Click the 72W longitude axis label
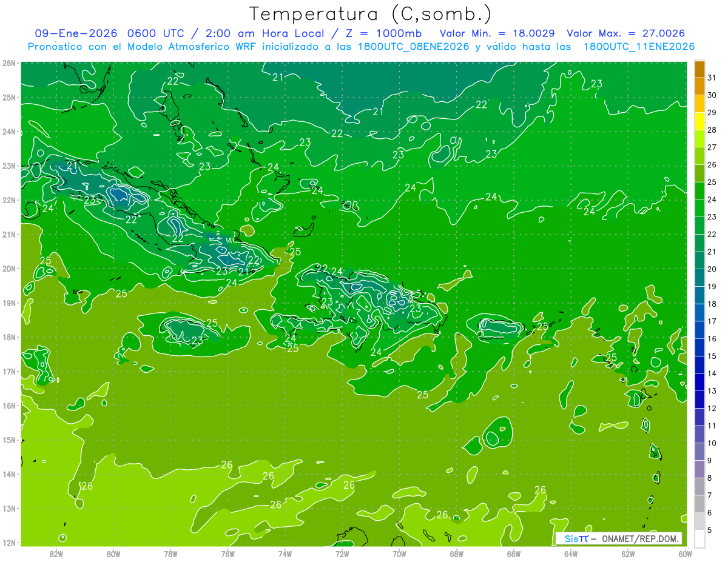Viewport: 728px width, 562px height. click(x=342, y=554)
